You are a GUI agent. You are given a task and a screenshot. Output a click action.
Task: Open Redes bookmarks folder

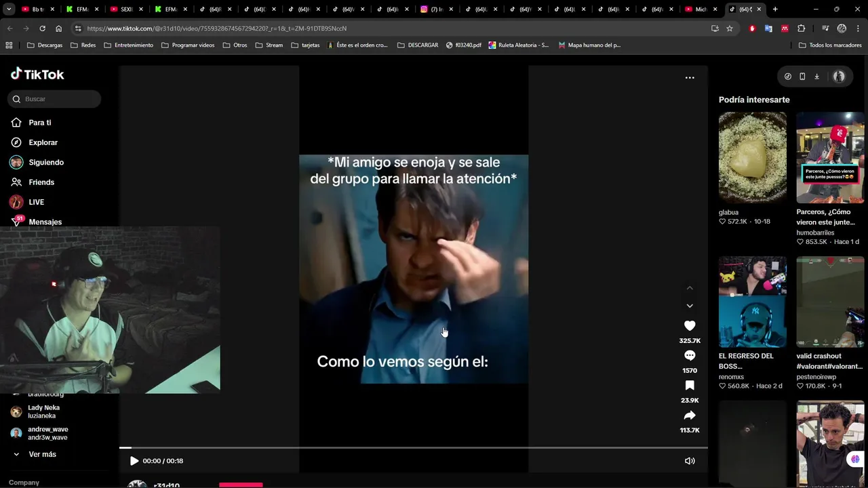[82, 45]
